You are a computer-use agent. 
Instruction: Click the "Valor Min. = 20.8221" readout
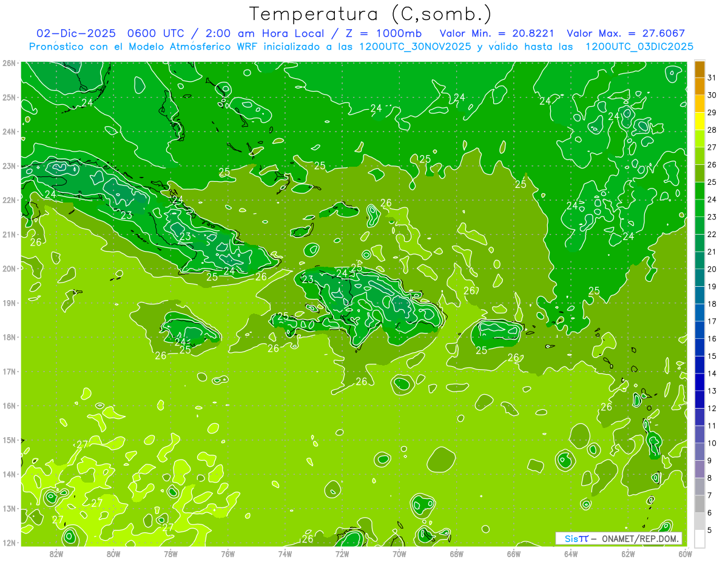[497, 33]
